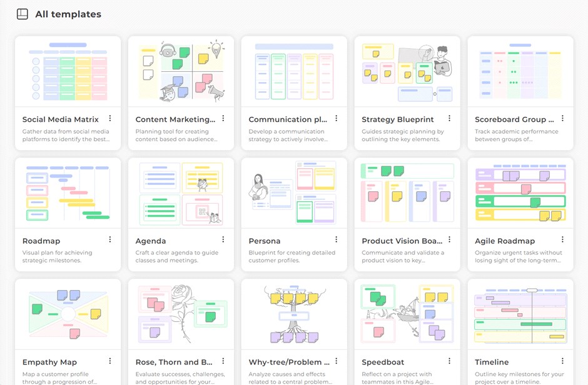588x385 pixels.
Task: Click the Agile Roadmap title
Action: [x=505, y=241]
